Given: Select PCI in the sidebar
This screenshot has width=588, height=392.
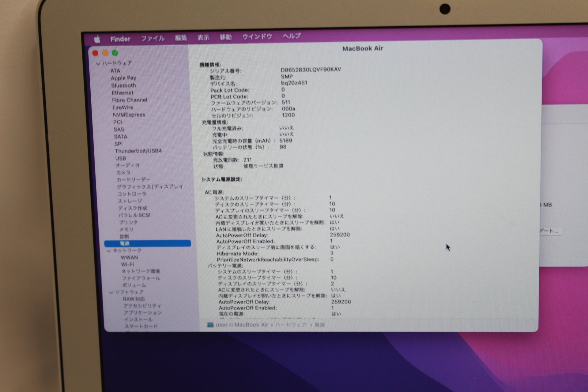Looking at the screenshot, I should coord(117,122).
